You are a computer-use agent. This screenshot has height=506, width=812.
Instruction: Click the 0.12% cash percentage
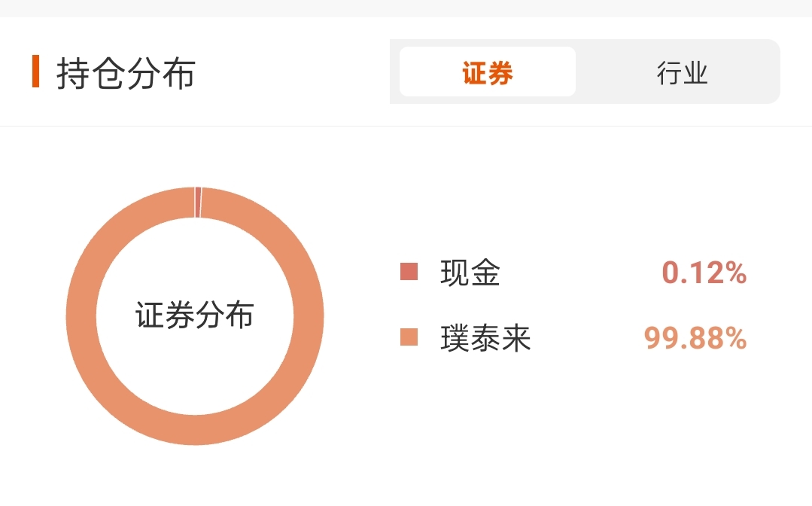pos(704,273)
